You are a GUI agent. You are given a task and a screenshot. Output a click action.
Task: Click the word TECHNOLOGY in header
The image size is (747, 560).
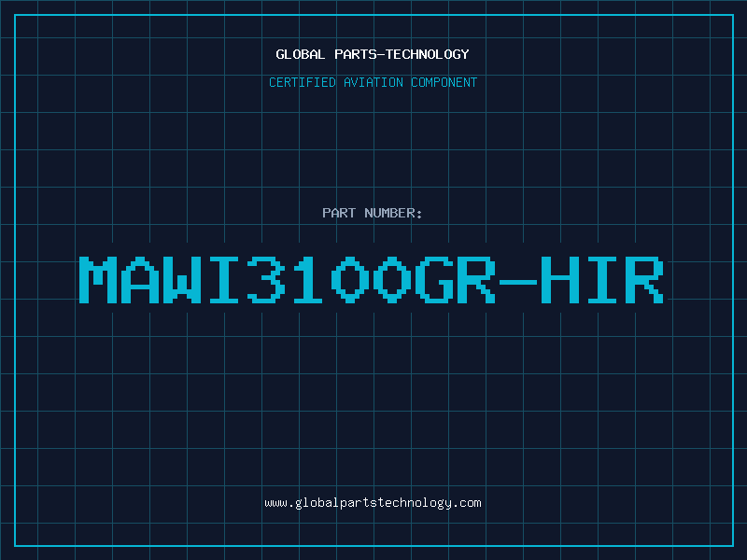pyautogui.click(x=428, y=54)
